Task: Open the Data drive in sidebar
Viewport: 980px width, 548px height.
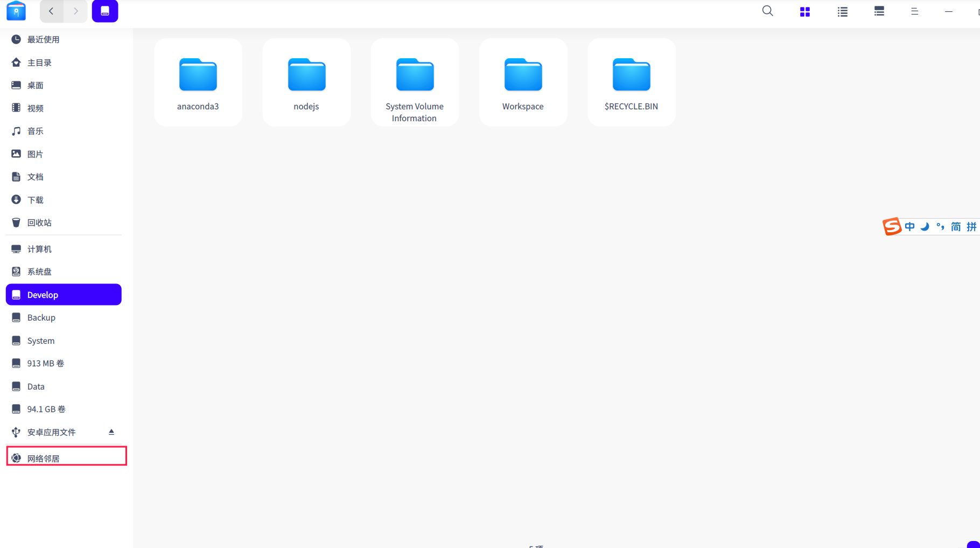Action: (64, 386)
